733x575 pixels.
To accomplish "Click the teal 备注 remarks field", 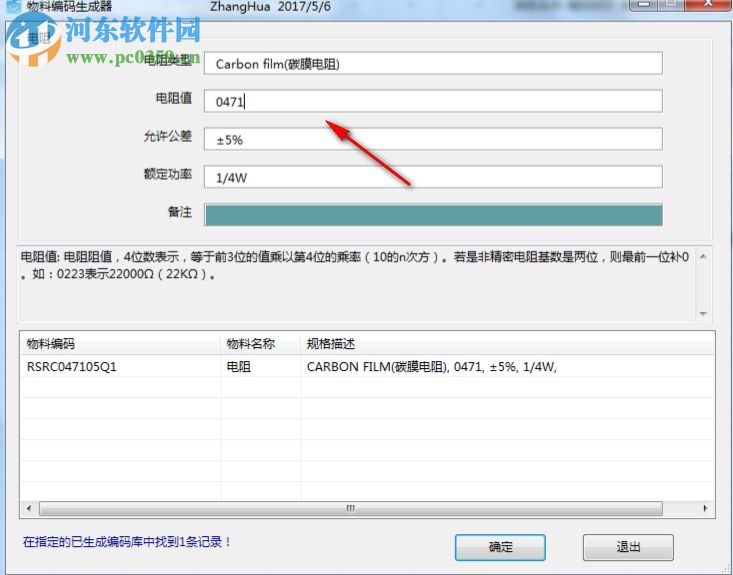I will pyautogui.click(x=433, y=215).
